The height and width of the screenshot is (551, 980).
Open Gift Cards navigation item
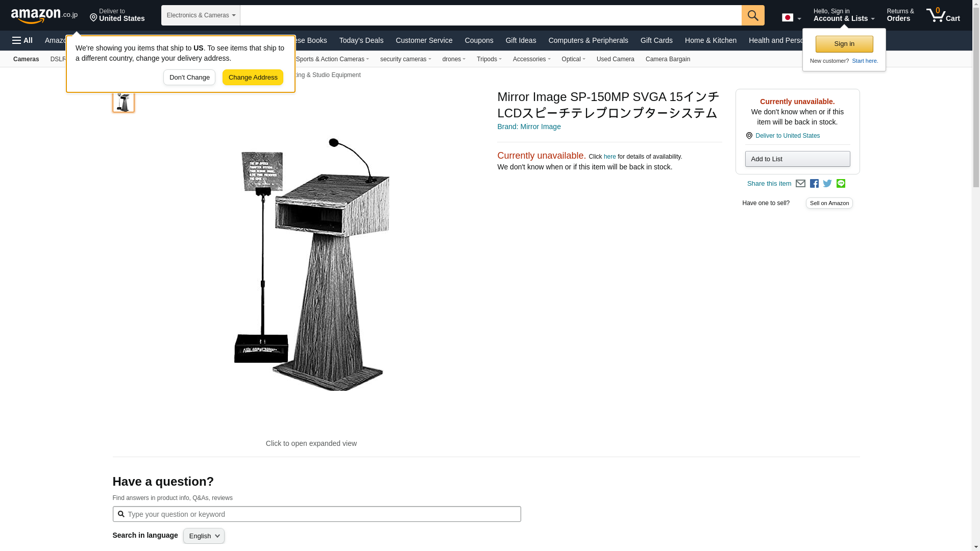656,40
